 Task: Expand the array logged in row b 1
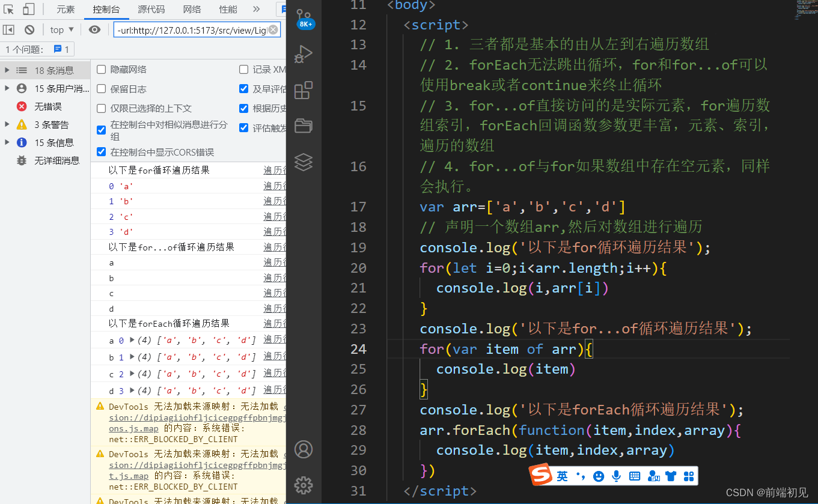point(133,357)
